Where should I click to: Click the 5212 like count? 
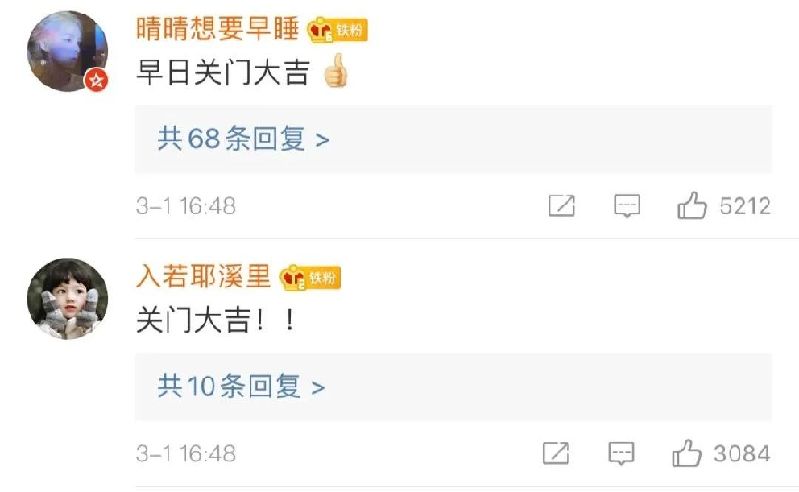[x=745, y=206]
